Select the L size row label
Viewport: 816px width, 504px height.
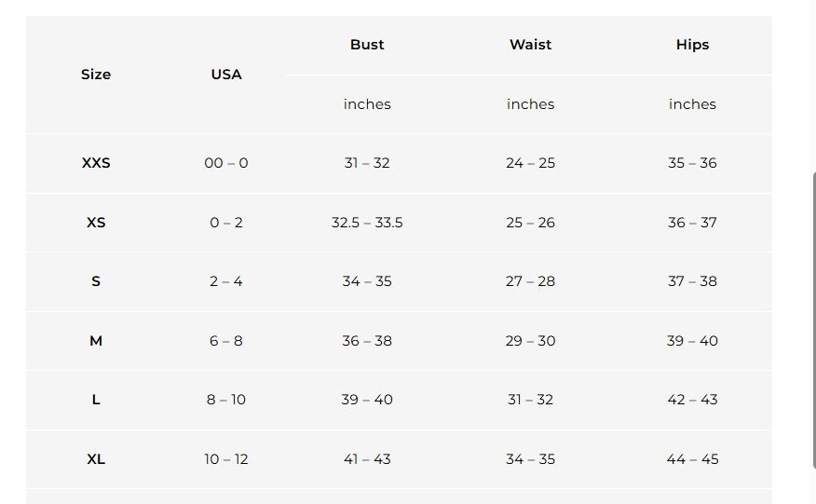[x=96, y=400]
